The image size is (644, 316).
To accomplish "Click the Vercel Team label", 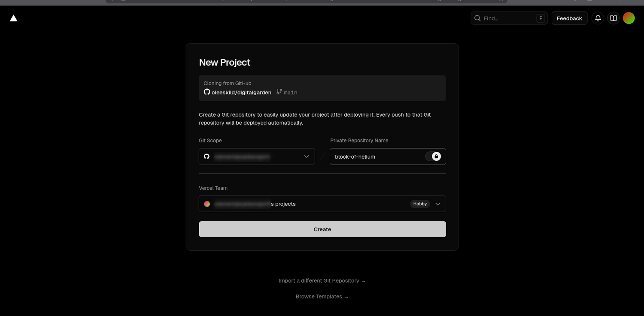I will click(x=213, y=188).
